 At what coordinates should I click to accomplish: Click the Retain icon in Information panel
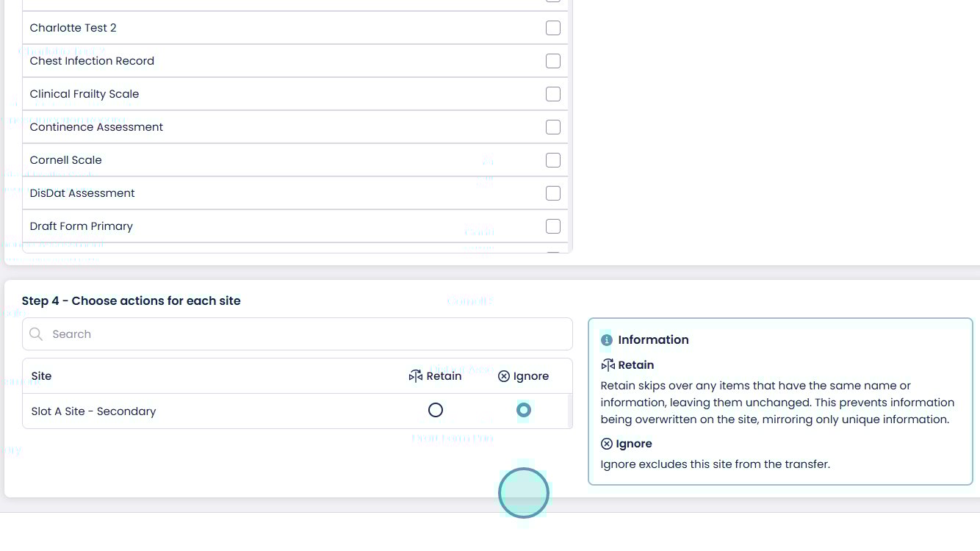pos(608,365)
